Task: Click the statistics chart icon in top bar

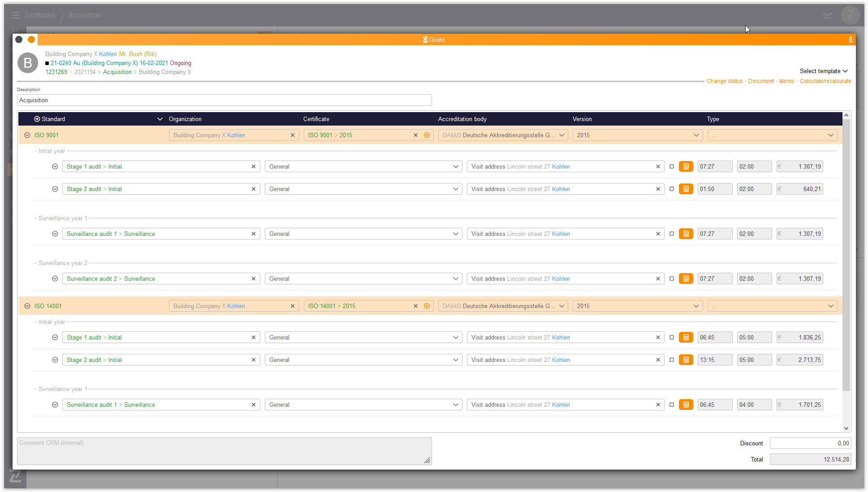Action: coord(828,15)
